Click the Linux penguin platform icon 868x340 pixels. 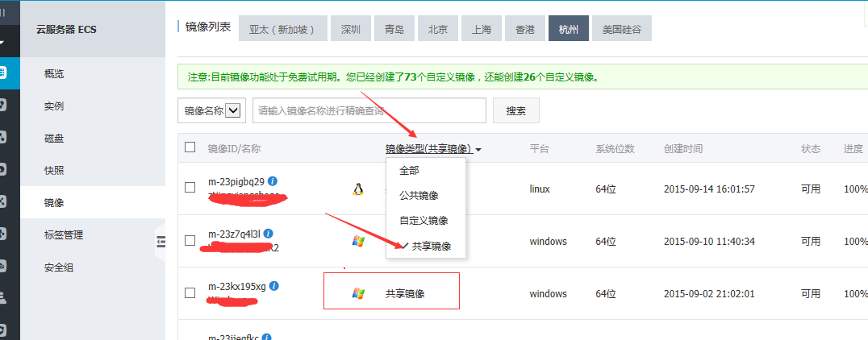[x=358, y=189]
